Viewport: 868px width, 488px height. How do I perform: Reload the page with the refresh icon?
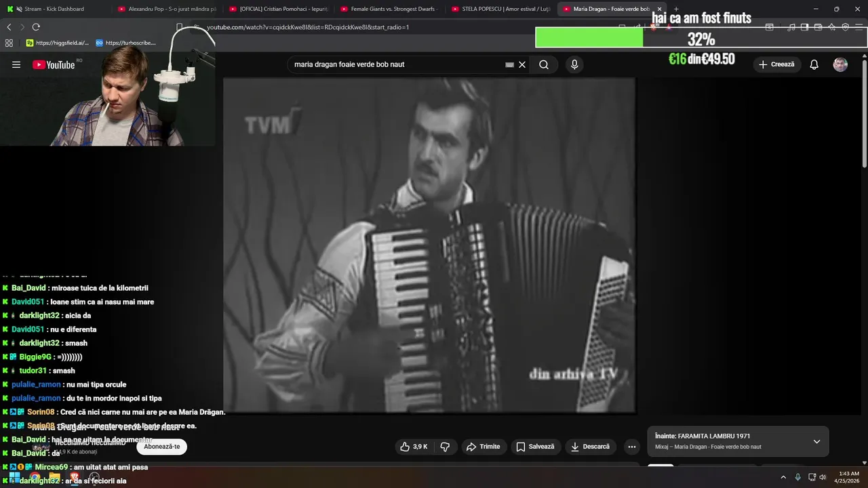click(36, 27)
